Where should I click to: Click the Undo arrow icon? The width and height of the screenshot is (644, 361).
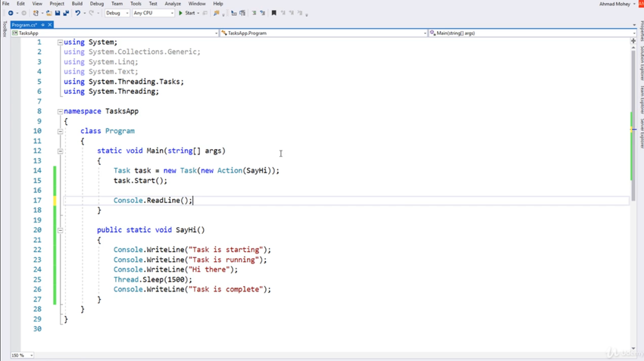point(77,13)
